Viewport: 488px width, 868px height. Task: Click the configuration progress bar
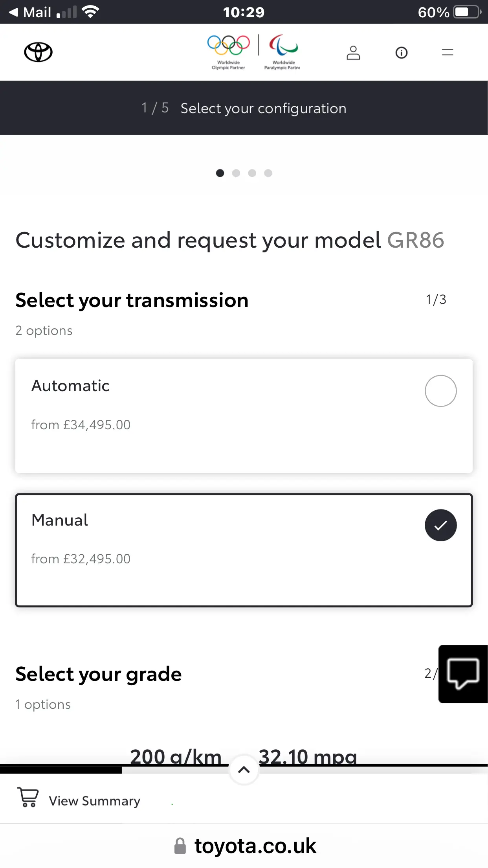244,769
